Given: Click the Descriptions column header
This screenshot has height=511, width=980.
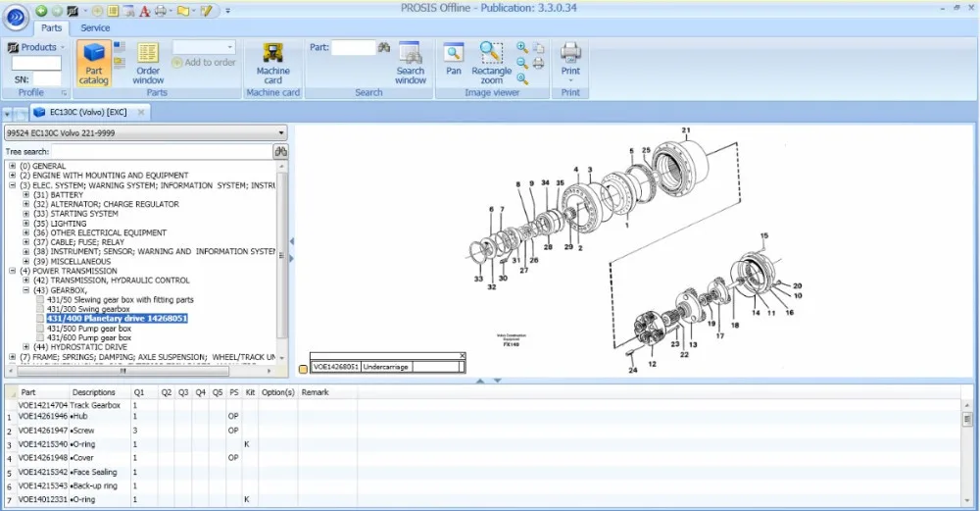Looking at the screenshot, I should tap(94, 392).
